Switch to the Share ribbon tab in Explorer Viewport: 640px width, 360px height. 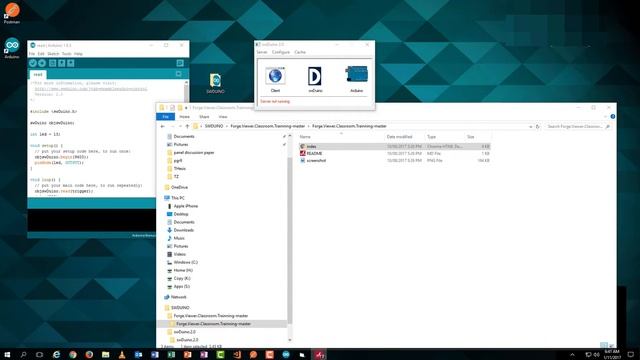(204, 117)
